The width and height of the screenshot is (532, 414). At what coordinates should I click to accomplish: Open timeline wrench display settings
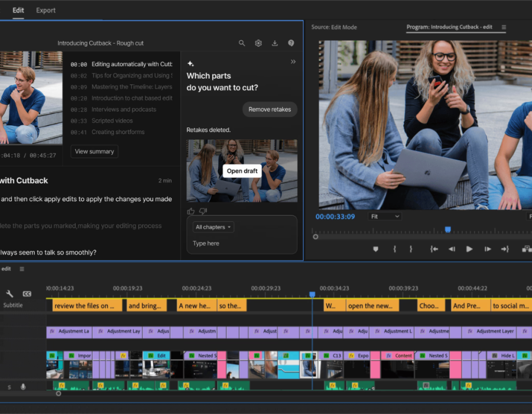point(10,293)
